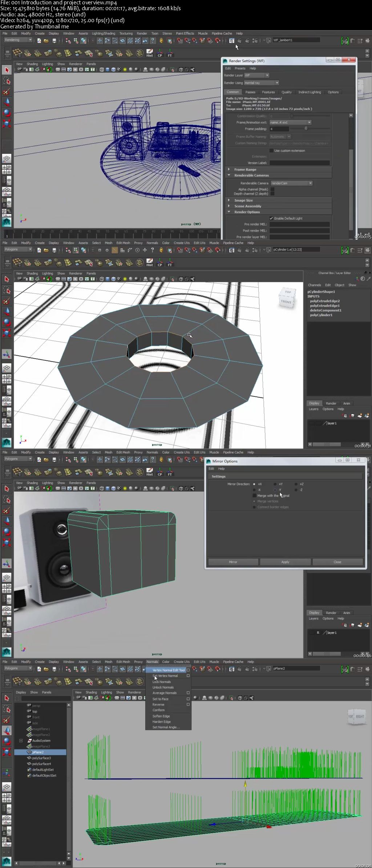The image size is (372, 868).
Task: Select Move tool in the outliner frame toolbox
Action: [x=7, y=730]
